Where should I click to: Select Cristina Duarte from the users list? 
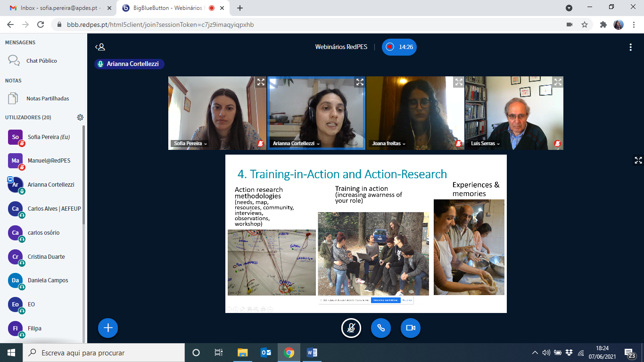[45, 256]
